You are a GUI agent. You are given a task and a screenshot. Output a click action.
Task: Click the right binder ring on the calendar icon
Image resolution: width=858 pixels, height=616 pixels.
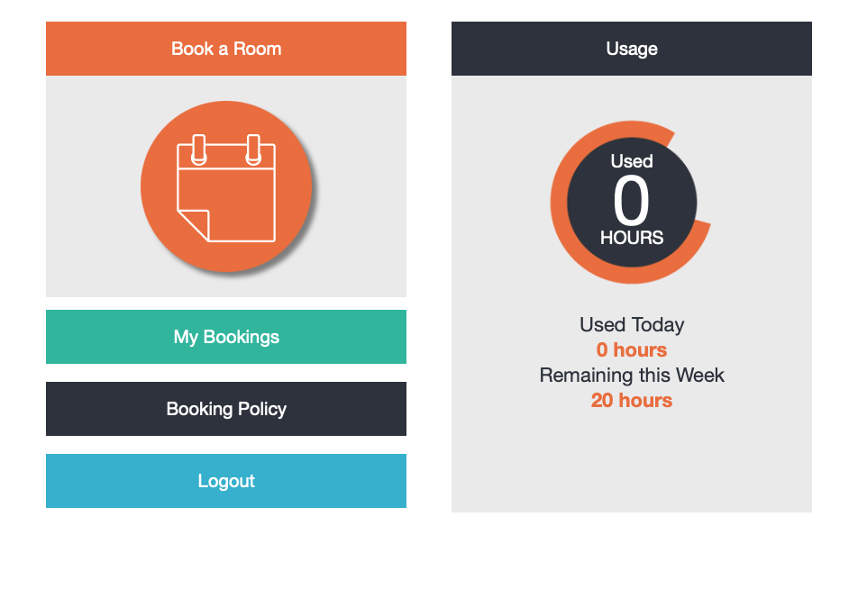coord(253,149)
